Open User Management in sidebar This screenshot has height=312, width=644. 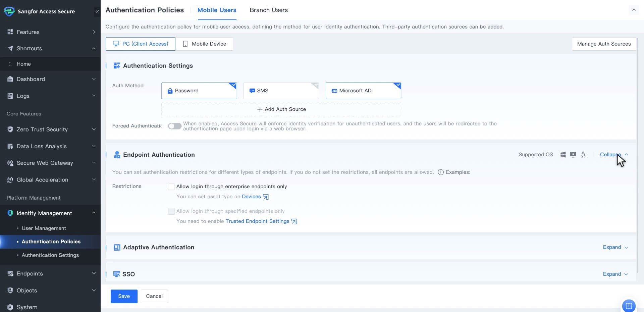(44, 228)
